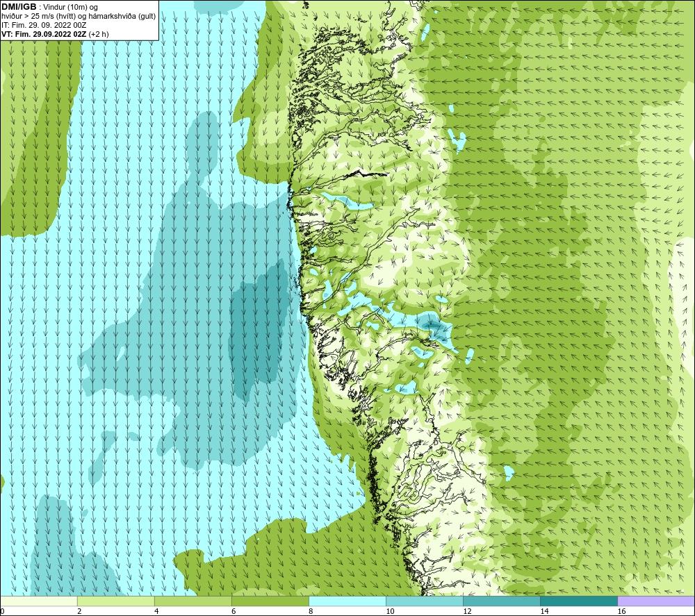Viewport: 695px width, 616px height.
Task: Click the legend label '8'
Action: click(311, 611)
